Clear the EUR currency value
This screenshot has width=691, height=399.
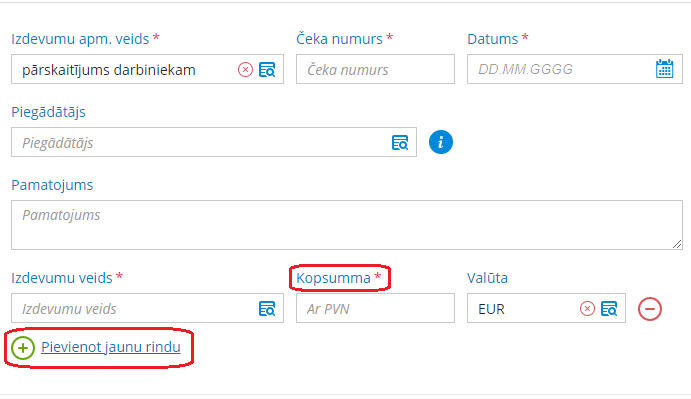(x=587, y=309)
